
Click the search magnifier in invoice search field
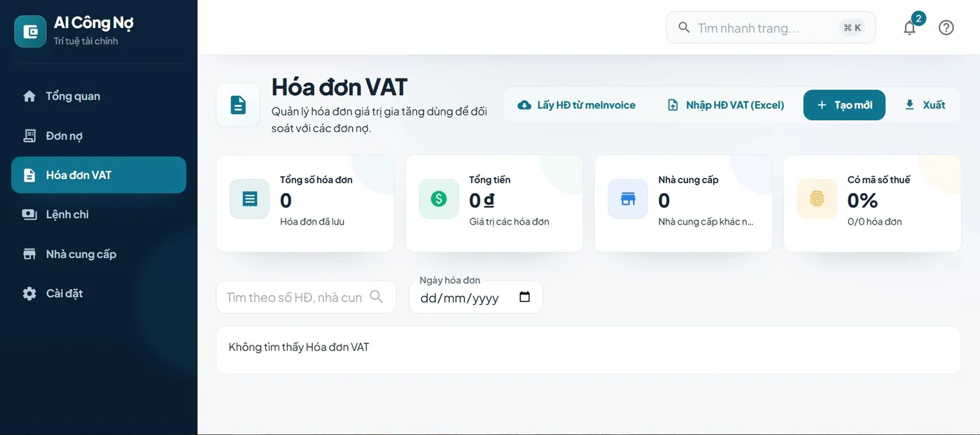coord(377,297)
